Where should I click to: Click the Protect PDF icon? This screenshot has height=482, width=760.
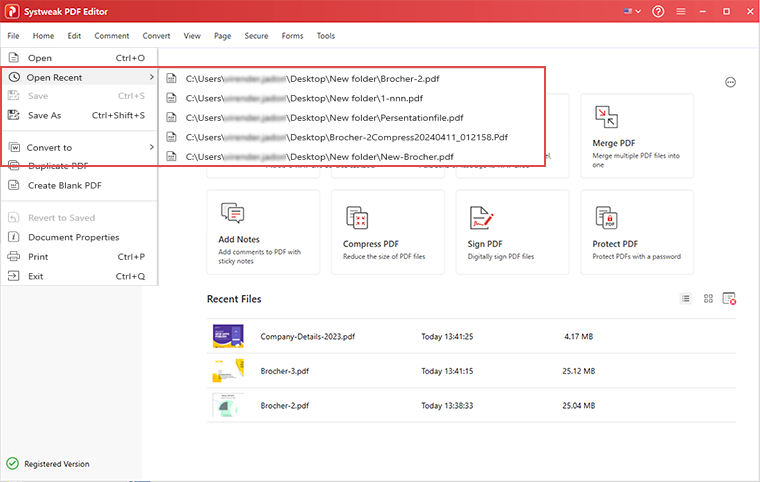point(606,217)
